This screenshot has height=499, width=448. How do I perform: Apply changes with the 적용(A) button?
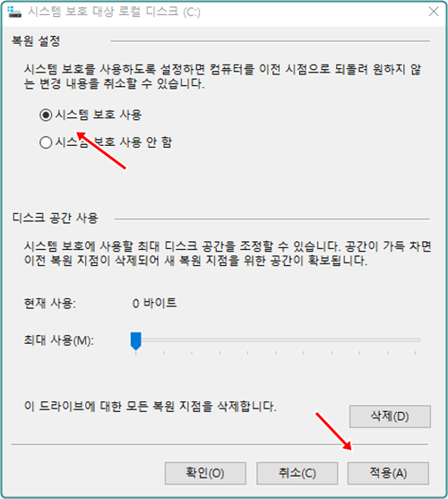click(388, 473)
